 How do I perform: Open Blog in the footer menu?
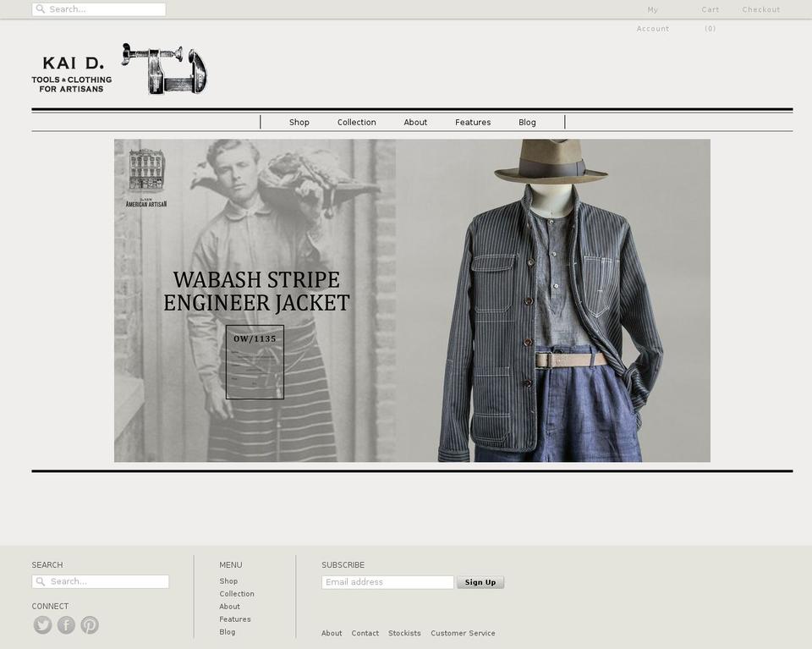[227, 632]
